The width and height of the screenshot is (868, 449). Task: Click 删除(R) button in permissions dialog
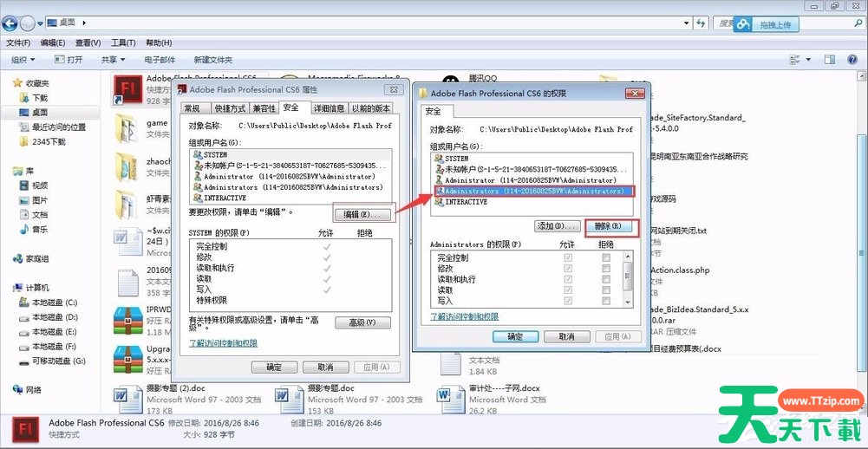pos(608,226)
